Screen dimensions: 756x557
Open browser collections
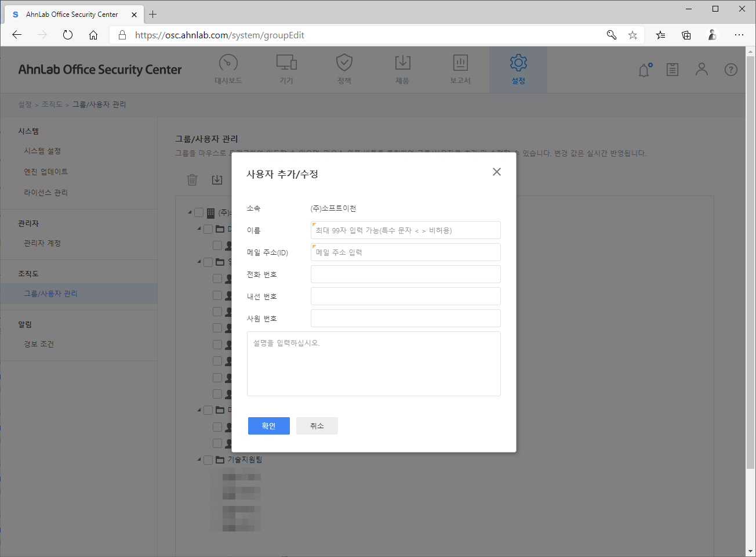[686, 35]
